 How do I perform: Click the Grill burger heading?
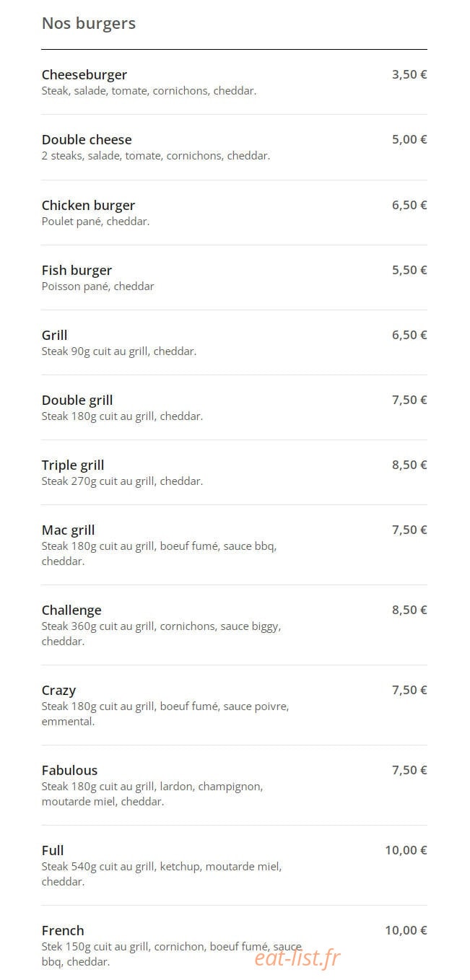(x=55, y=335)
